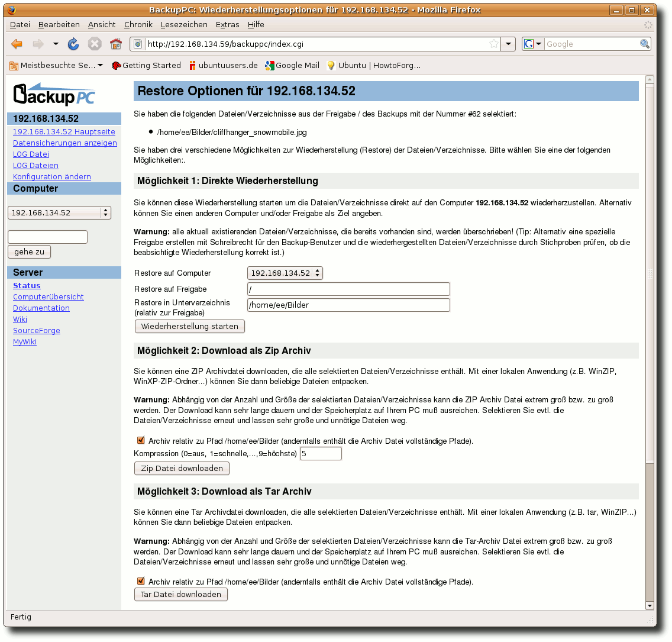Click the Google search field

click(592, 44)
